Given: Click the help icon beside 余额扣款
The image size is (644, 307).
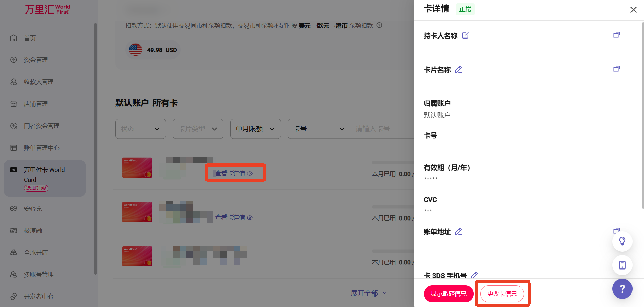Looking at the screenshot, I should [379, 25].
